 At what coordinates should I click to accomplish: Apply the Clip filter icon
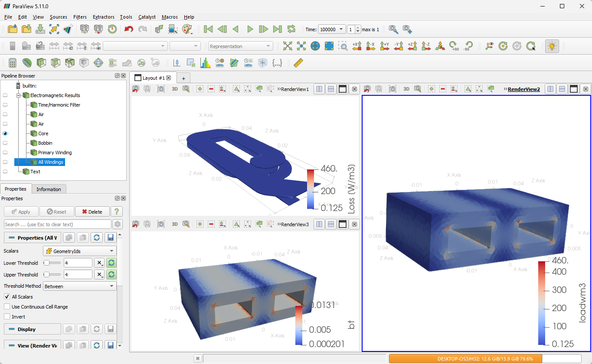point(41,63)
